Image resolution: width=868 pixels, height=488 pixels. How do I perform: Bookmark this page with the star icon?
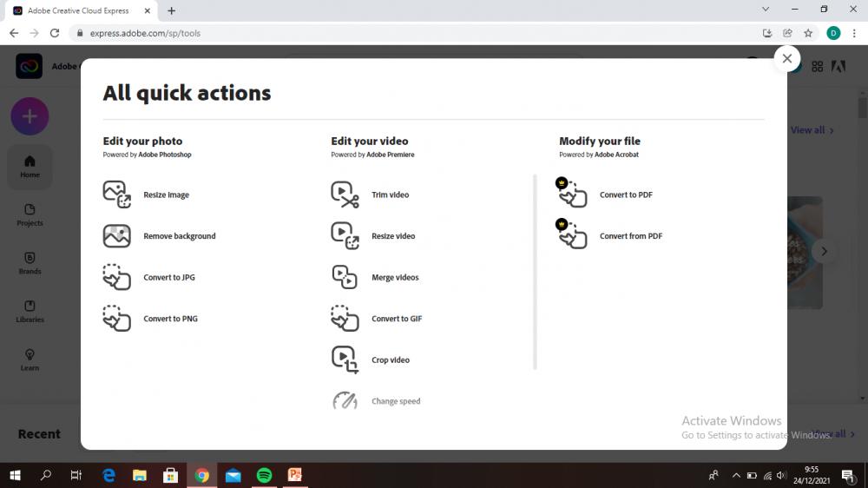pos(808,33)
